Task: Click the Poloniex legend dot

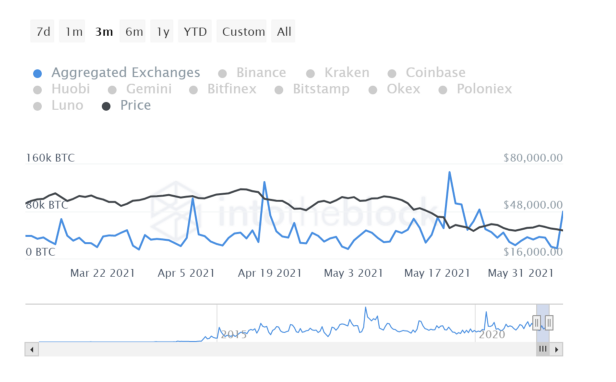Action: click(443, 90)
